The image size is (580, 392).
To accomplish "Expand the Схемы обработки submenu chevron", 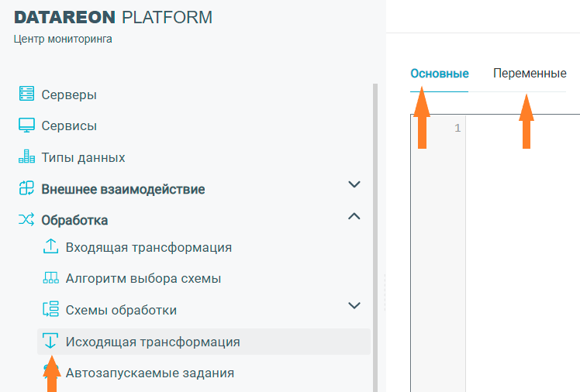I will click(354, 305).
